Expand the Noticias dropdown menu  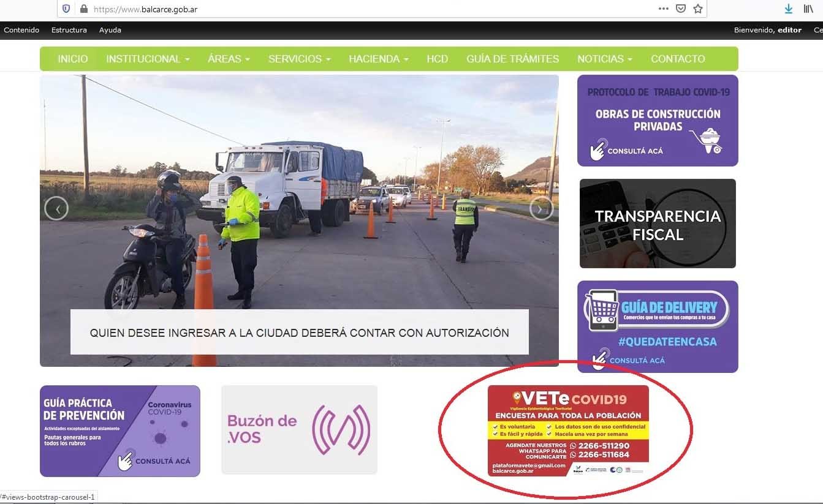click(x=605, y=59)
